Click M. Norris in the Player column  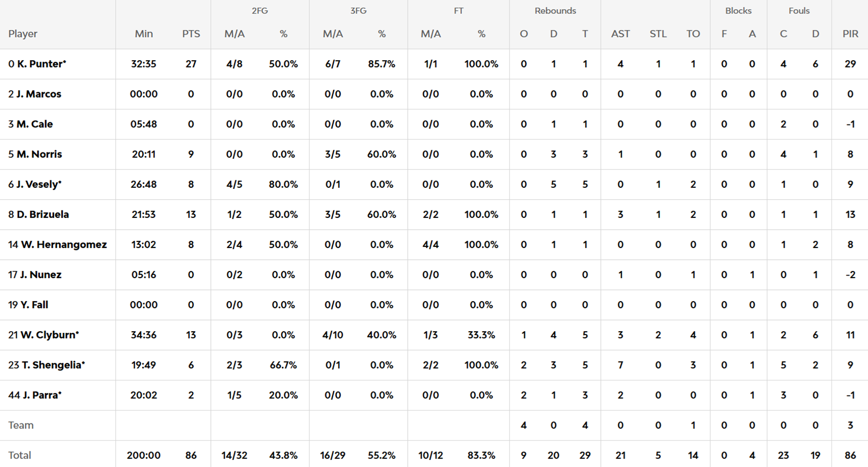pyautogui.click(x=39, y=154)
